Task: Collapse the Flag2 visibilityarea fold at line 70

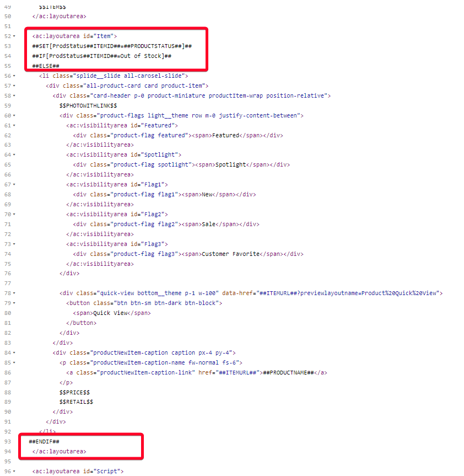Action: (14, 215)
